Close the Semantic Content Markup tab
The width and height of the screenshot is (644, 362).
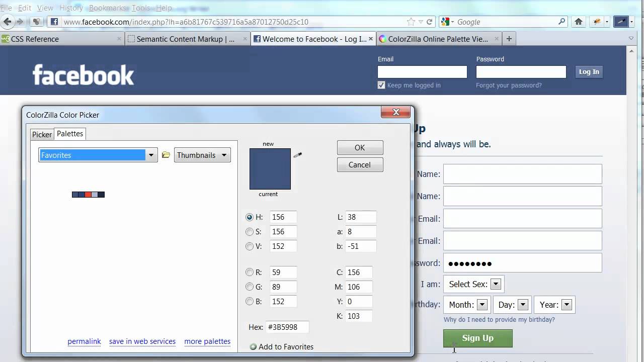(x=245, y=39)
